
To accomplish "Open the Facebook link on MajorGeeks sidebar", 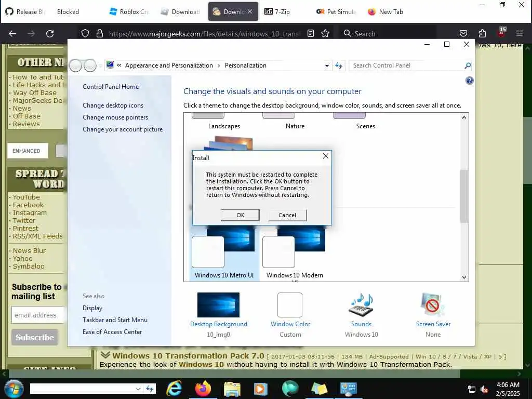I will point(28,205).
